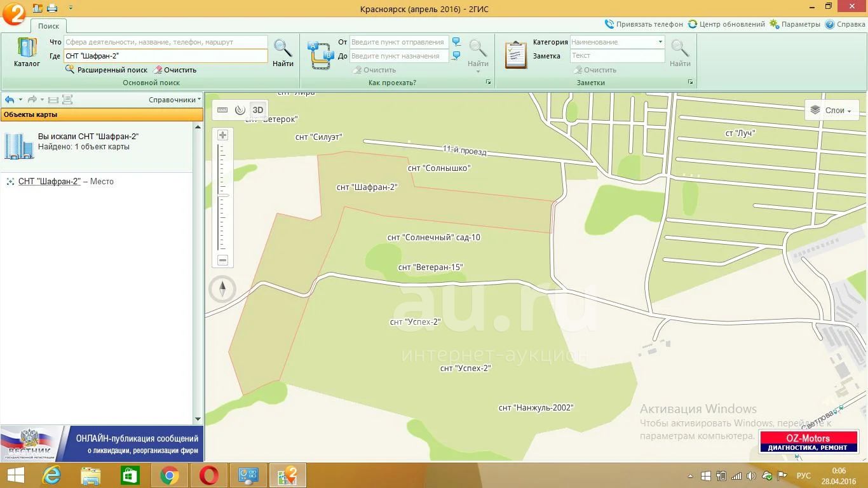The width and height of the screenshot is (868, 488).
Task: Click the Заметки clipboard icon
Action: (x=515, y=55)
